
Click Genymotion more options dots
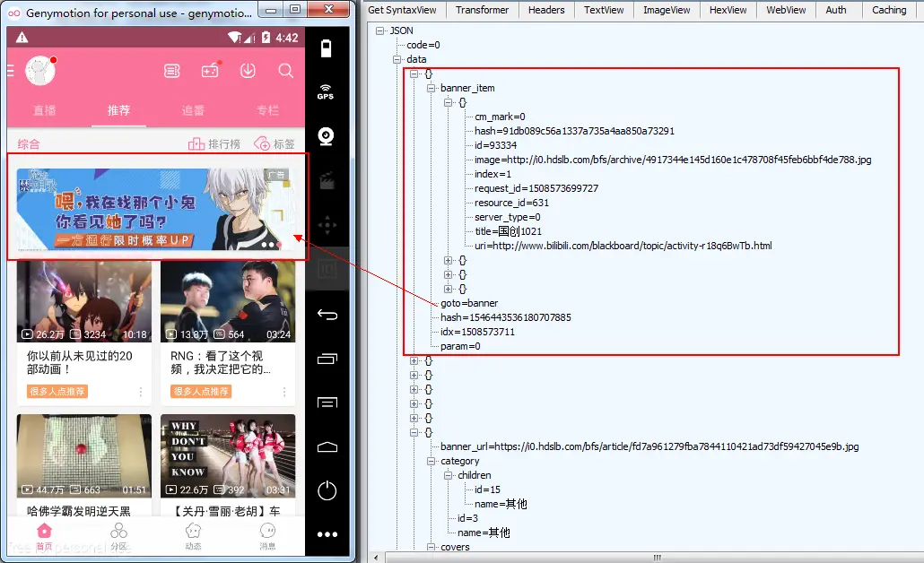pos(327,534)
